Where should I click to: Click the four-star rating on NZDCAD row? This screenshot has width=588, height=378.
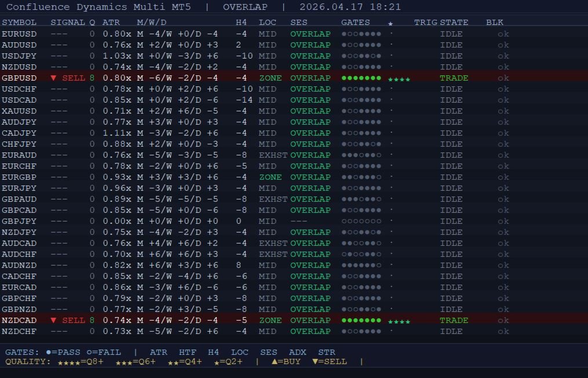(399, 322)
